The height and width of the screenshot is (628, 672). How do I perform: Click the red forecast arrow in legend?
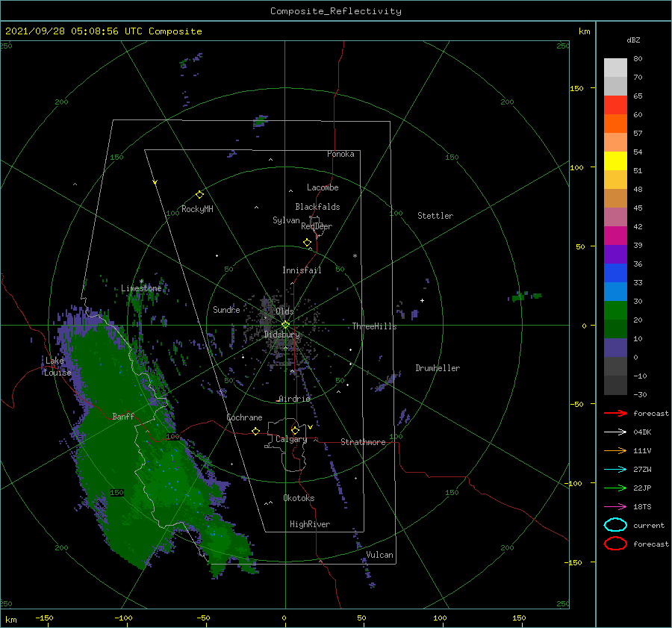[615, 413]
